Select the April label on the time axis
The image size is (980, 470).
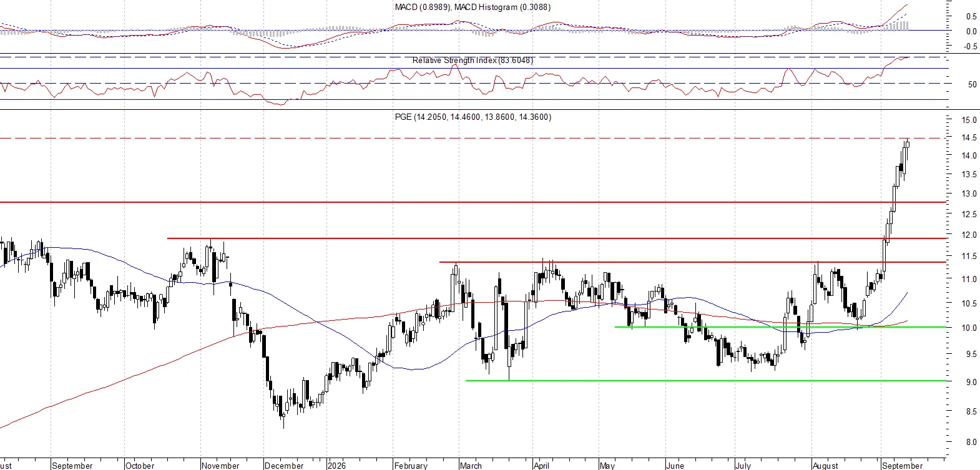click(541, 465)
